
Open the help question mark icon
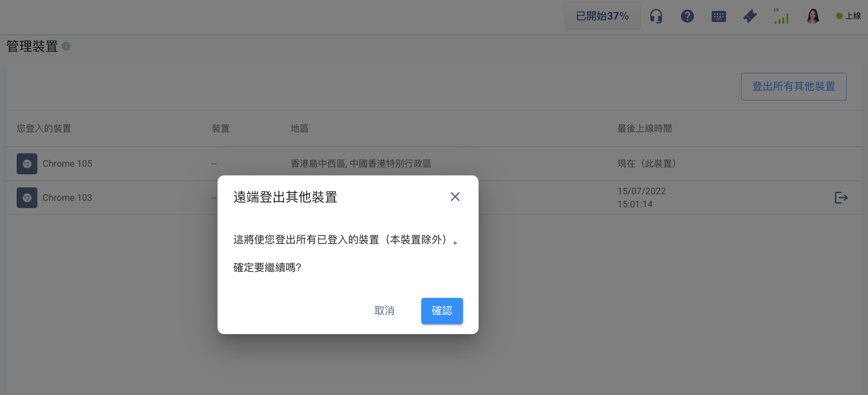(687, 16)
